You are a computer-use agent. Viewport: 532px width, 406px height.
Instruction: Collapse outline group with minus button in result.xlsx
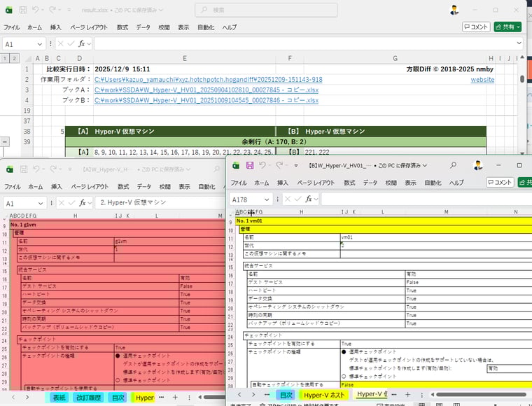click(5, 141)
